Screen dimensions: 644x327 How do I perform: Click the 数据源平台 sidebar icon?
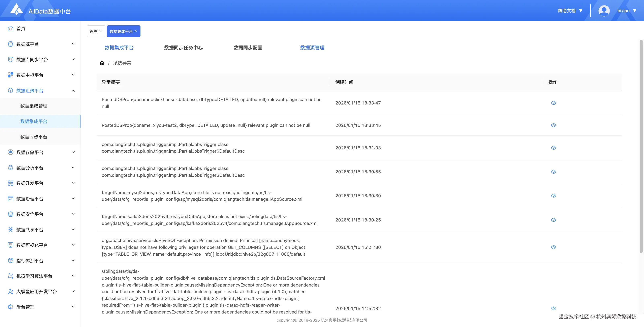point(10,44)
